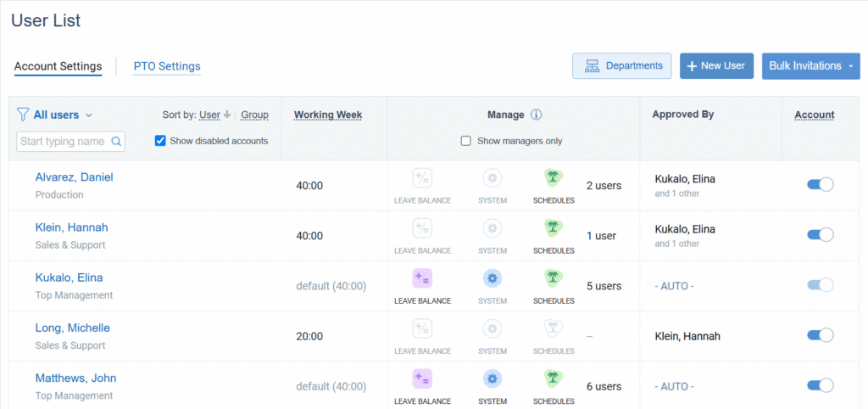The image size is (868, 409).
Task: Click the search magnifier icon in name field
Action: click(x=116, y=142)
